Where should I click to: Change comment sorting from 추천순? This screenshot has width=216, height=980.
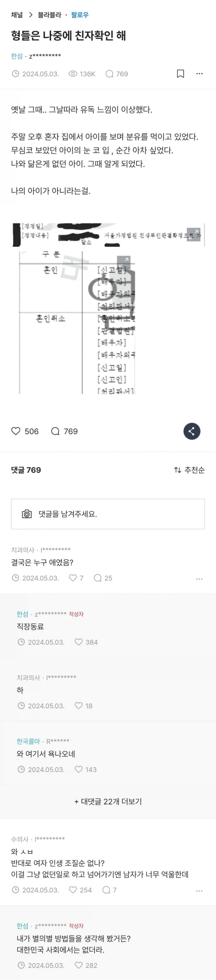point(189,470)
